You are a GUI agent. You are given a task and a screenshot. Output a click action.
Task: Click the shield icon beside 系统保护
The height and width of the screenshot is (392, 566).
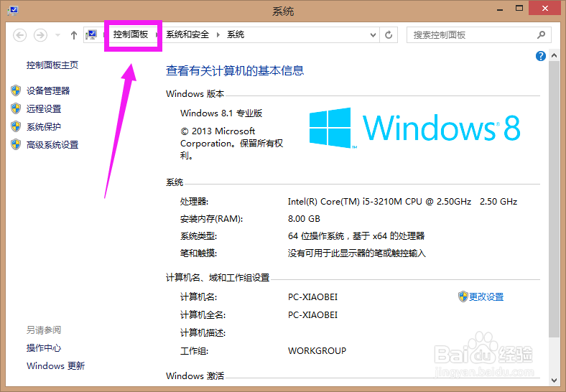pos(16,126)
